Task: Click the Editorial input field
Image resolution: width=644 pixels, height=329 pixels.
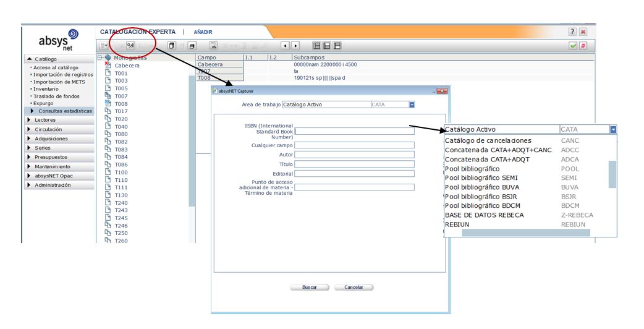Action: (354, 174)
